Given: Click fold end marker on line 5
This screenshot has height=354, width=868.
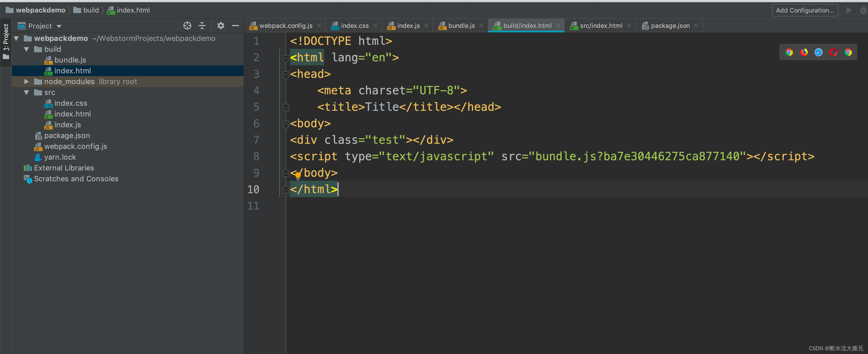Looking at the screenshot, I should pyautogui.click(x=286, y=107).
